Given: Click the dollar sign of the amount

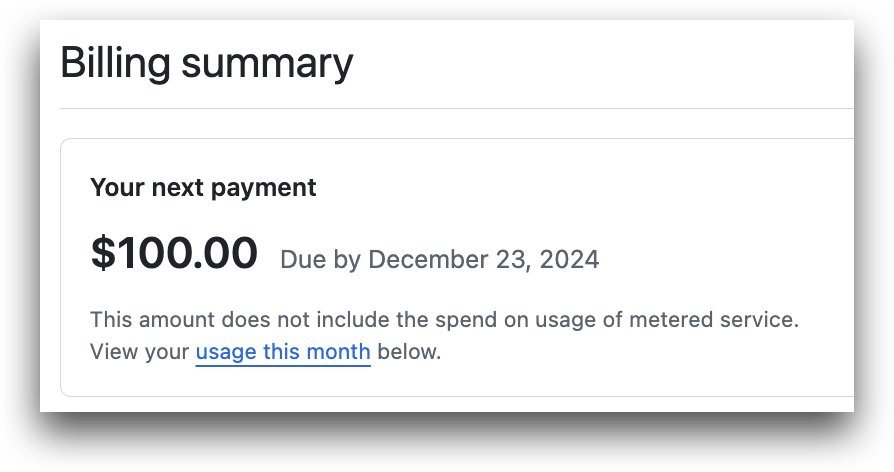Looking at the screenshot, I should pyautogui.click(x=103, y=253).
